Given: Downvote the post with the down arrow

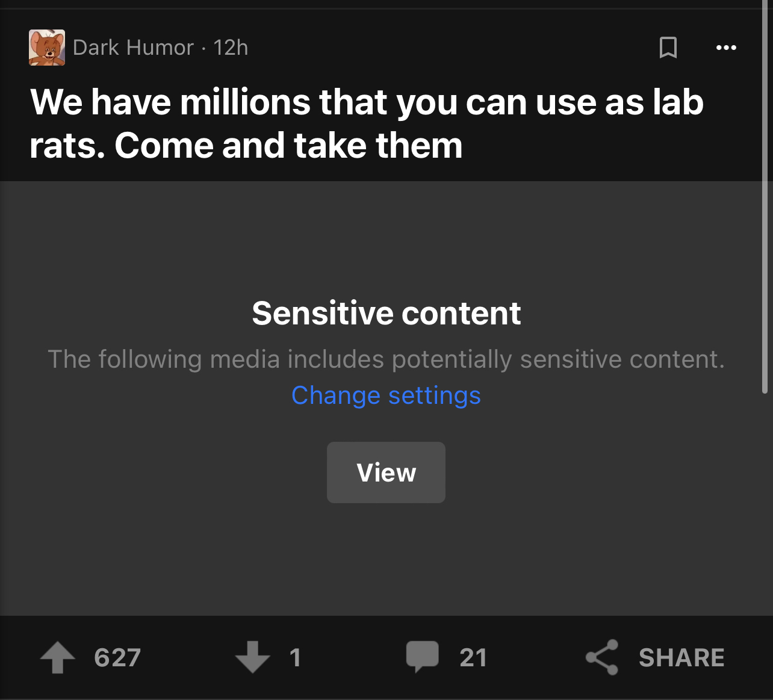Looking at the screenshot, I should click(252, 657).
